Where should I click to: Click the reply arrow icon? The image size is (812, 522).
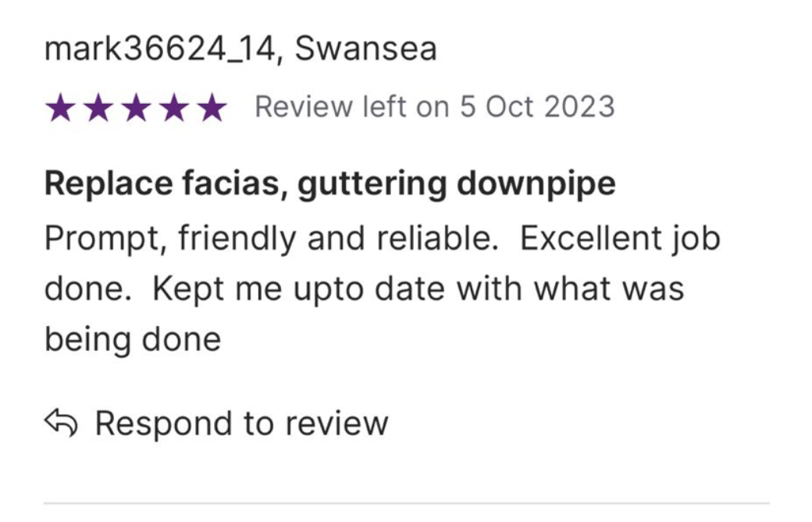[61, 423]
